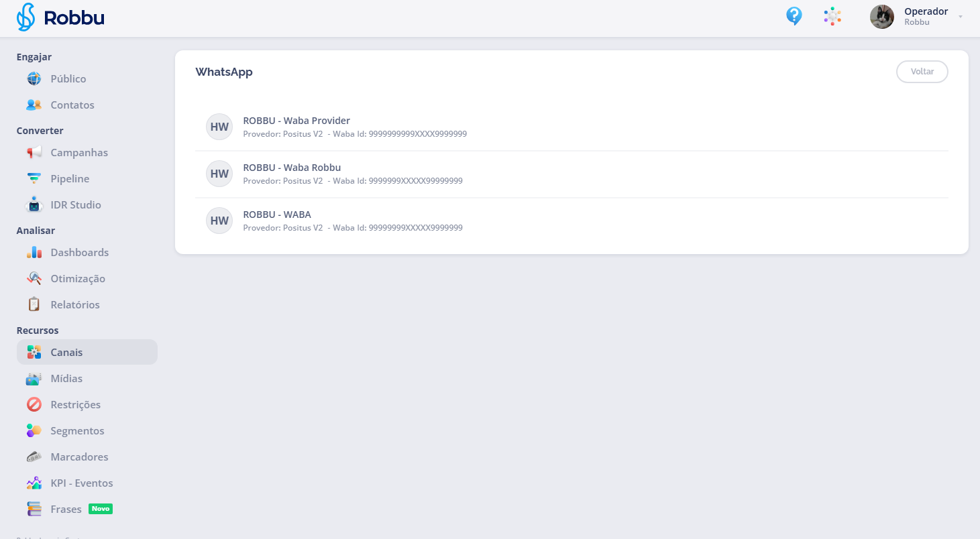Select the IDR Studio robot icon

coord(34,205)
